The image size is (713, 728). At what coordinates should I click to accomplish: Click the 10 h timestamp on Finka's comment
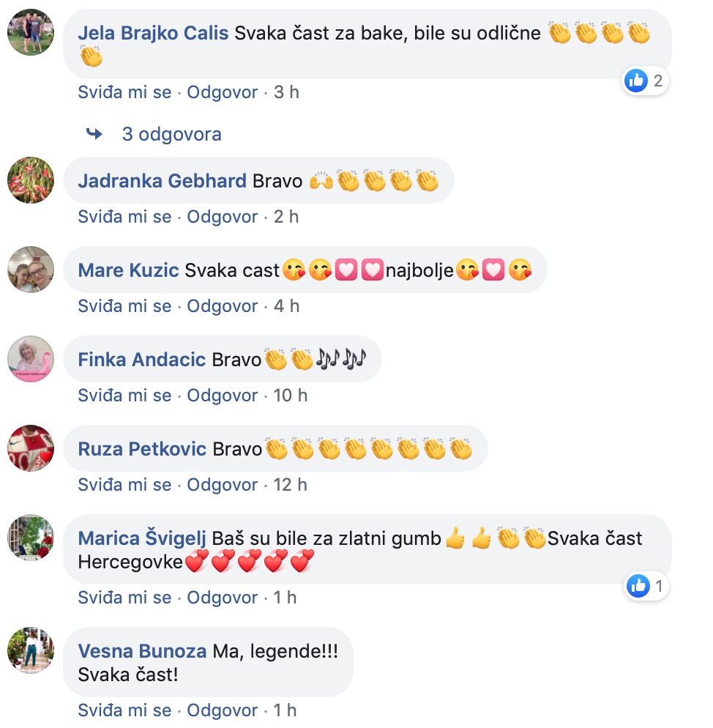click(x=290, y=395)
